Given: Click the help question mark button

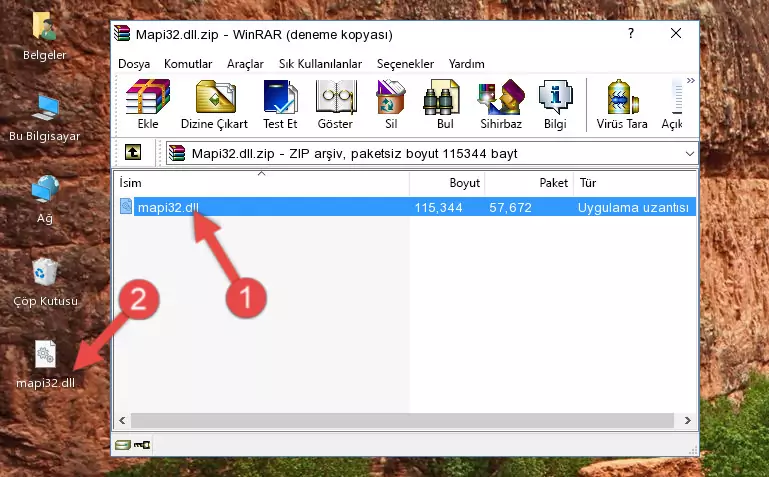Looking at the screenshot, I should coord(631,33).
